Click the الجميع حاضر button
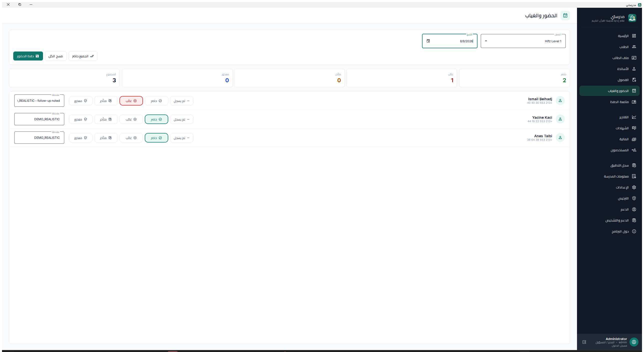This screenshot has height=352, width=644. pos(83,56)
